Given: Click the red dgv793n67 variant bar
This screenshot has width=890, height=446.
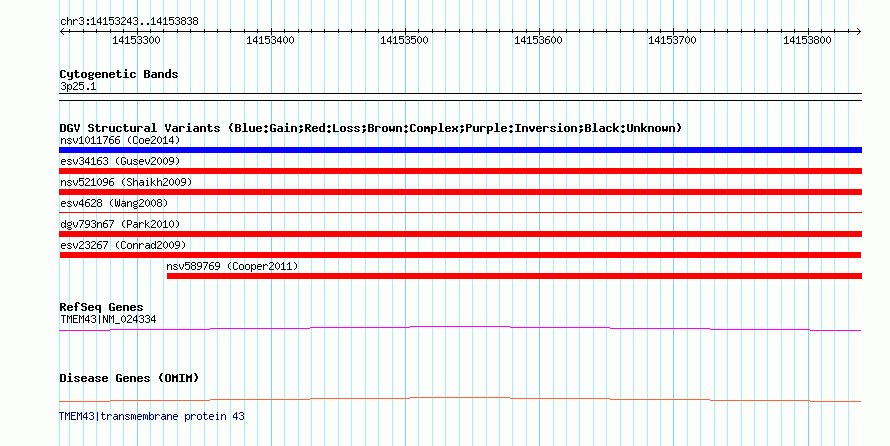Looking at the screenshot, I should coord(460,234).
